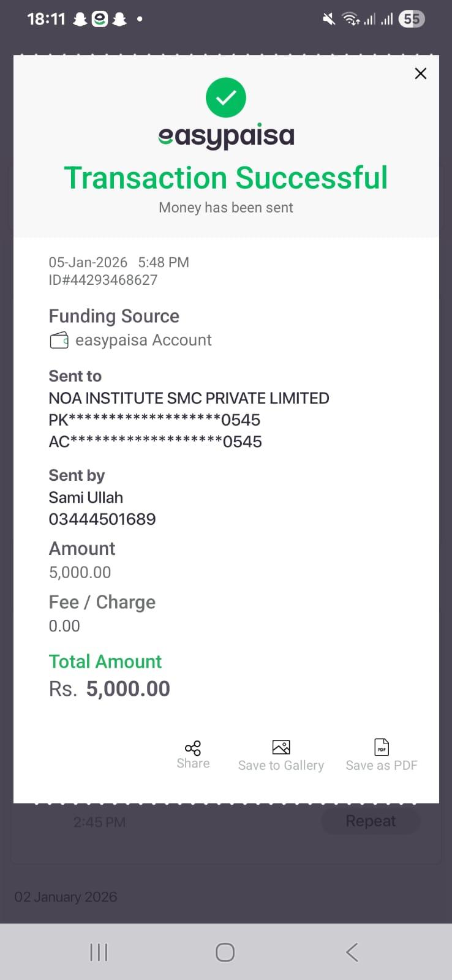Tap the battery indicator in status bar

(411, 20)
